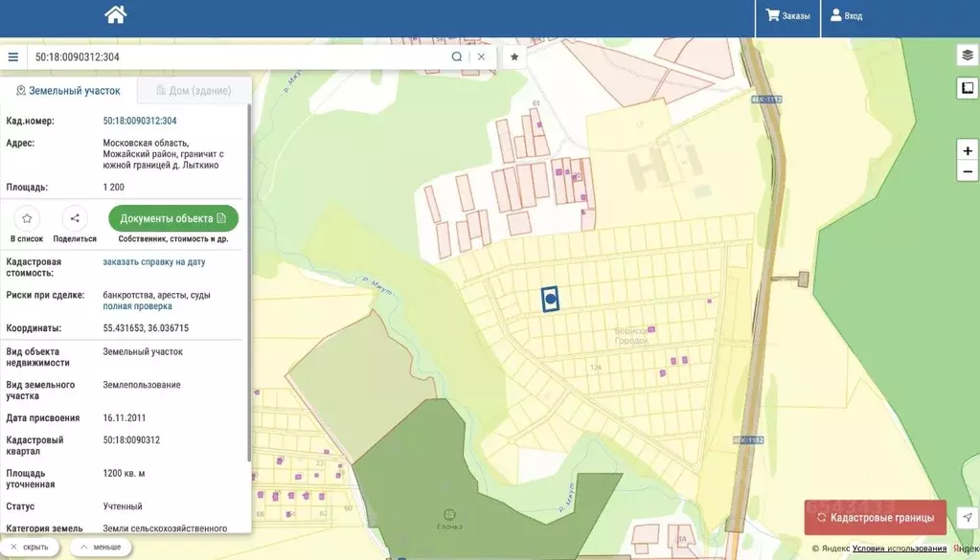Open favorites with the star button
Screen dimensions: 980x560
pos(514,56)
